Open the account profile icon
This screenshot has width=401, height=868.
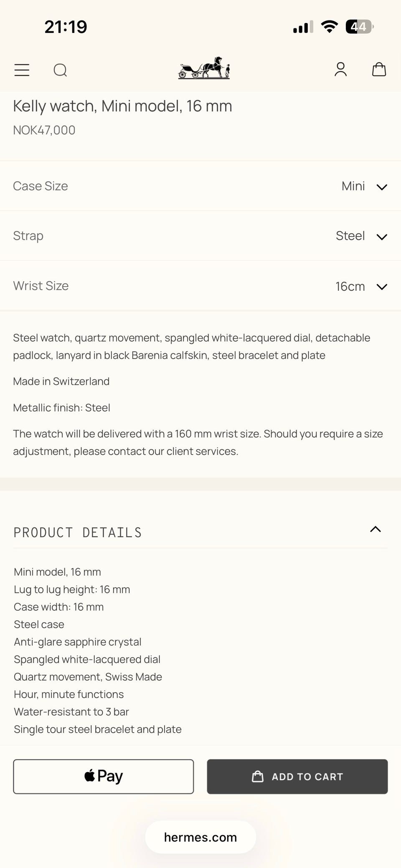(x=340, y=69)
